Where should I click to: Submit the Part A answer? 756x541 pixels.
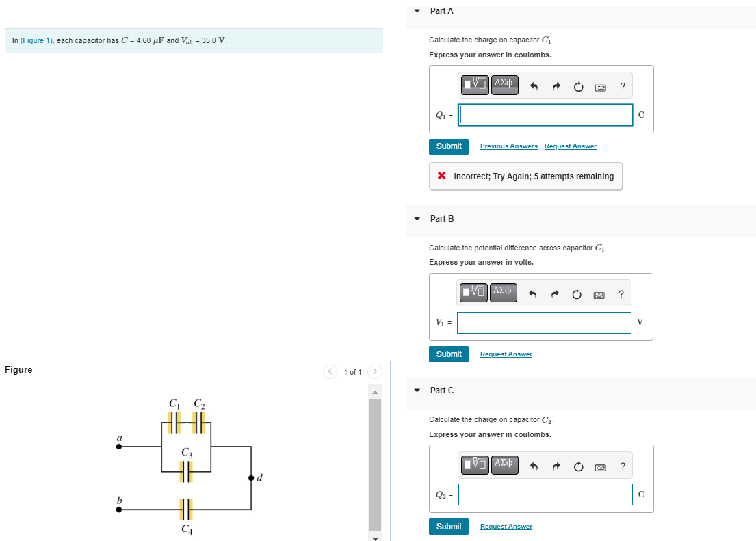tap(448, 146)
